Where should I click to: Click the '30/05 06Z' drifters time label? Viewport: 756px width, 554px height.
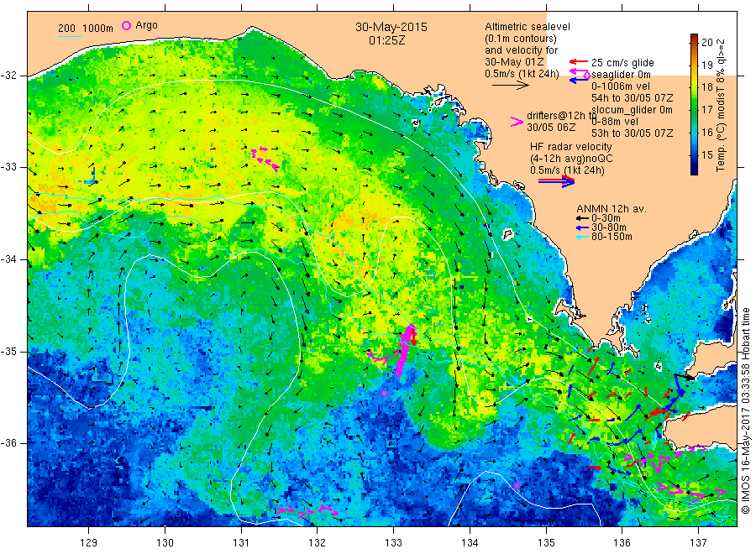click(550, 128)
